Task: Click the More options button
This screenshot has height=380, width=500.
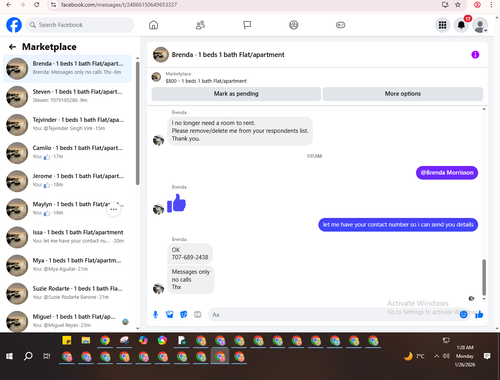Action: (x=403, y=94)
